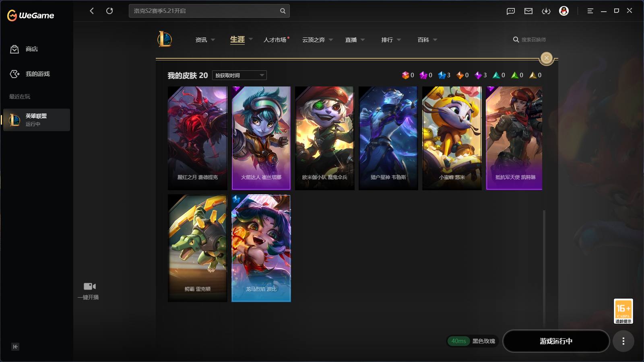The width and height of the screenshot is (644, 362).
Task: Open the 16+ age rating notice
Action: (x=623, y=311)
